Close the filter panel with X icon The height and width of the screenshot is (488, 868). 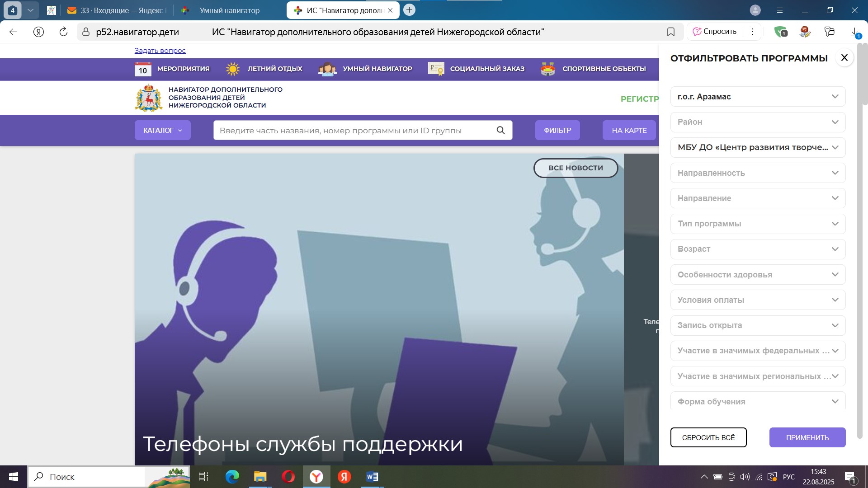point(844,58)
